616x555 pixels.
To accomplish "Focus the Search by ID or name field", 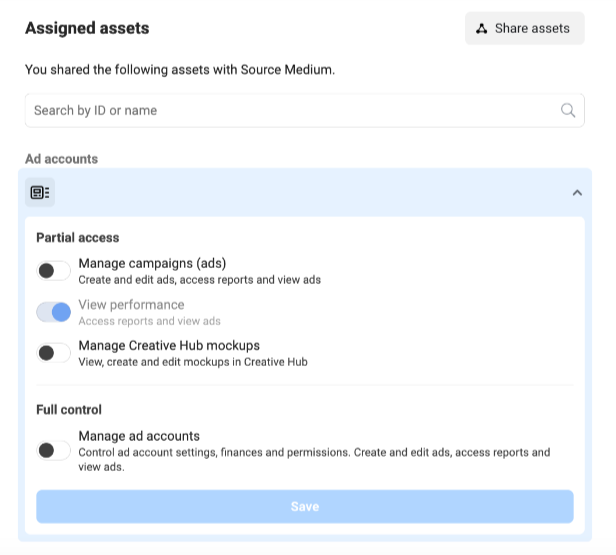I will tap(290, 111).
